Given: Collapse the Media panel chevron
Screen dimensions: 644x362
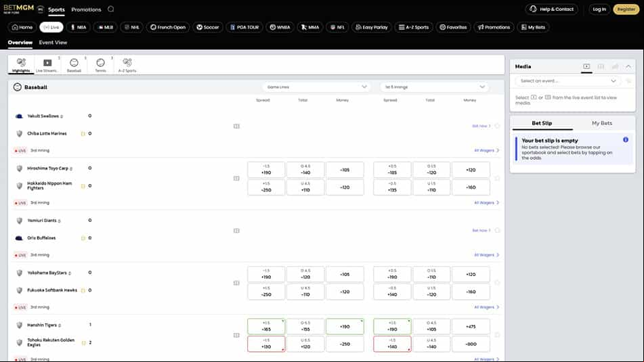Looking at the screenshot, I should click(628, 66).
